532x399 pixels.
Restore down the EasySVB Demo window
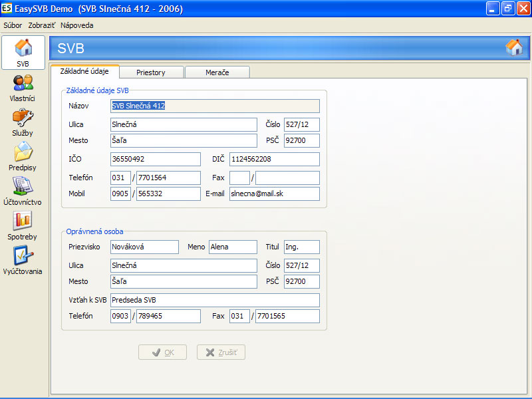pyautogui.click(x=508, y=9)
